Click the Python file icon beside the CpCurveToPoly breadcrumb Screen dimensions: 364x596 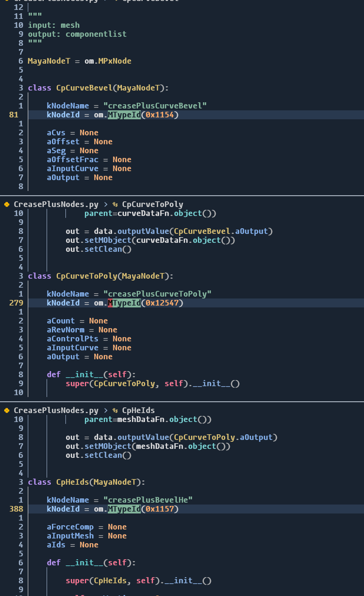[x=7, y=204]
